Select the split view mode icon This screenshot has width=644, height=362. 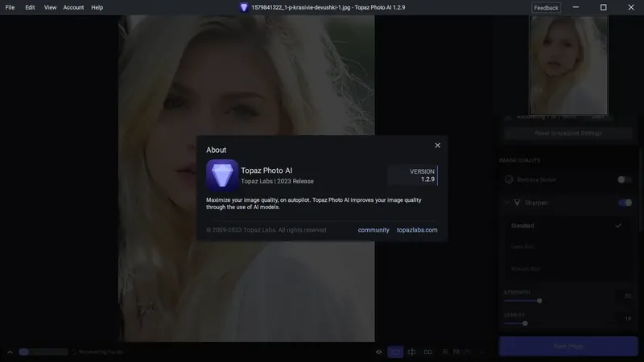(411, 352)
